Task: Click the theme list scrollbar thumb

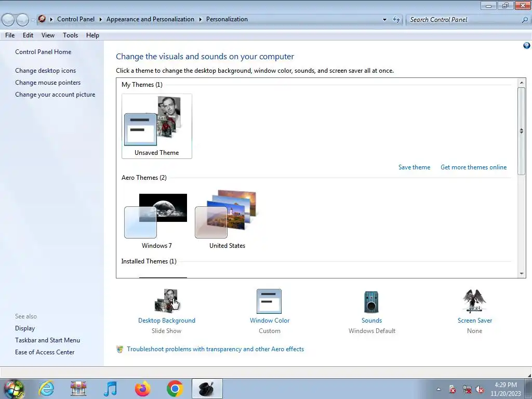Action: tap(522, 131)
